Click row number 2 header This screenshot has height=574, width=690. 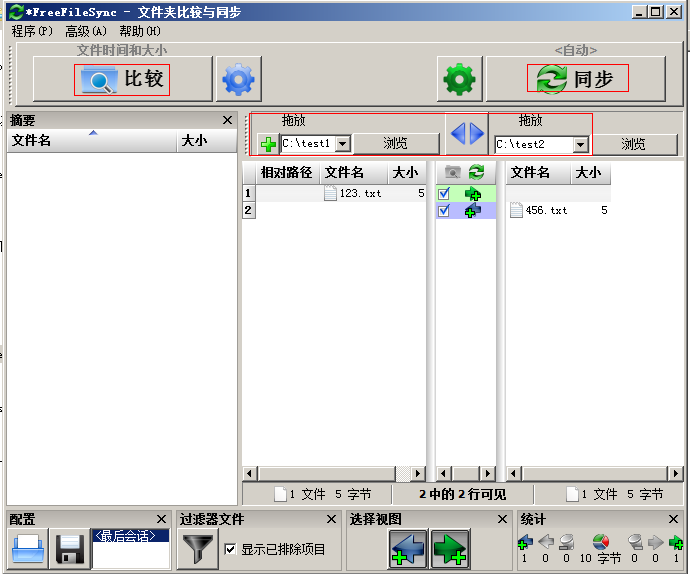(249, 210)
